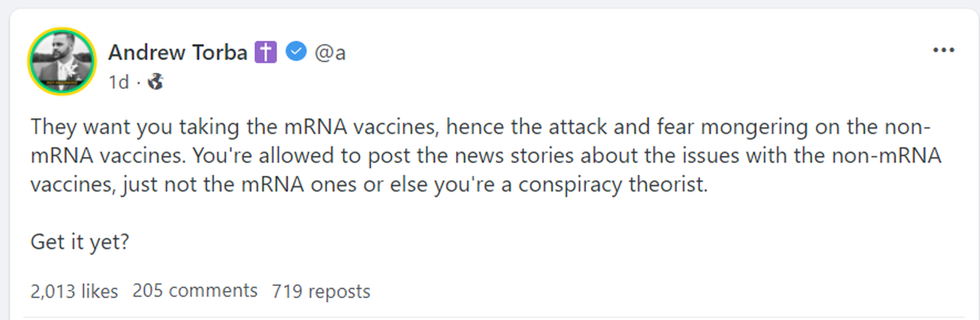Screen dimensions: 980x320
Task: Click the "Get it yet?" line
Action: pos(80,242)
